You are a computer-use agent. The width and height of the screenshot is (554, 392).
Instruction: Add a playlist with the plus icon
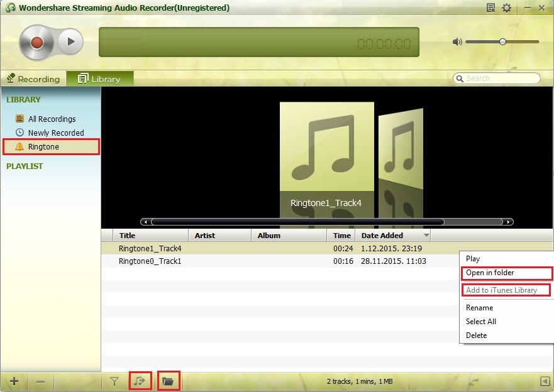[14, 381]
